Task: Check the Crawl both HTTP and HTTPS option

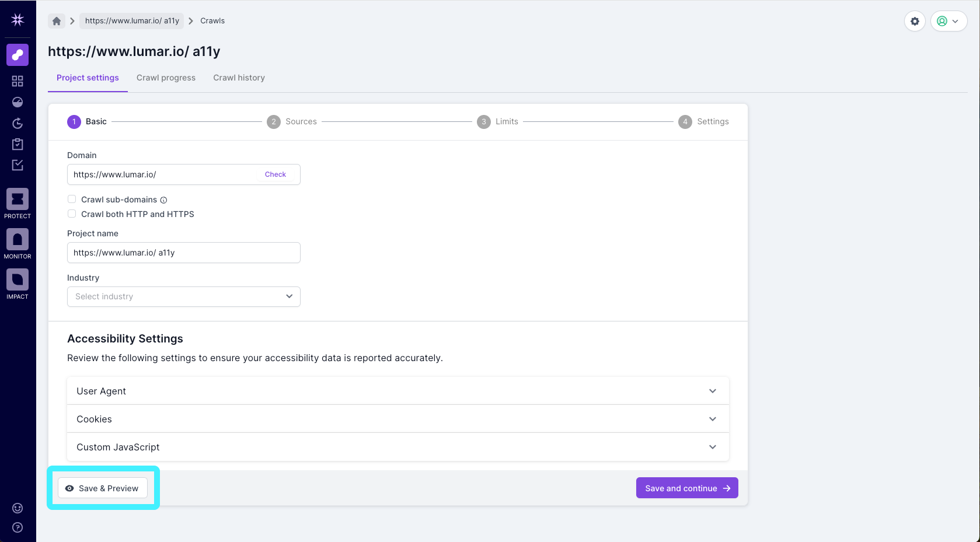Action: pyautogui.click(x=71, y=214)
